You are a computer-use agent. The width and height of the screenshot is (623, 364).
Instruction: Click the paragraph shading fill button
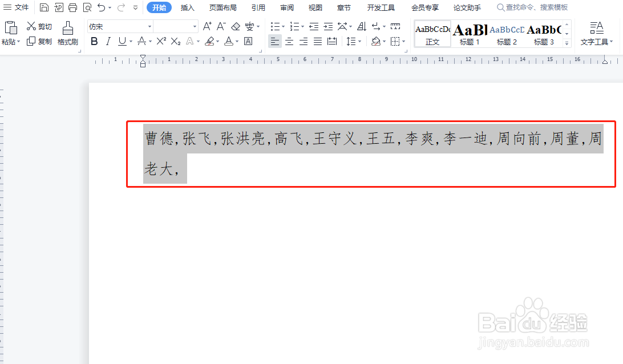376,41
